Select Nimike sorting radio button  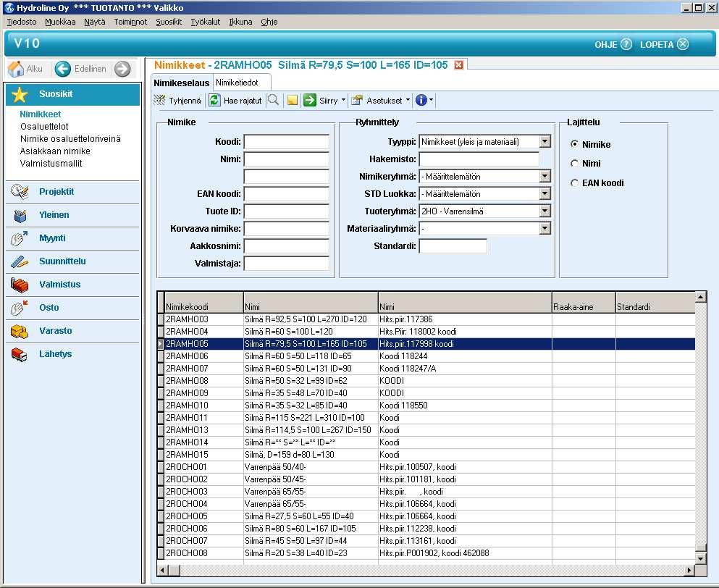(574, 144)
